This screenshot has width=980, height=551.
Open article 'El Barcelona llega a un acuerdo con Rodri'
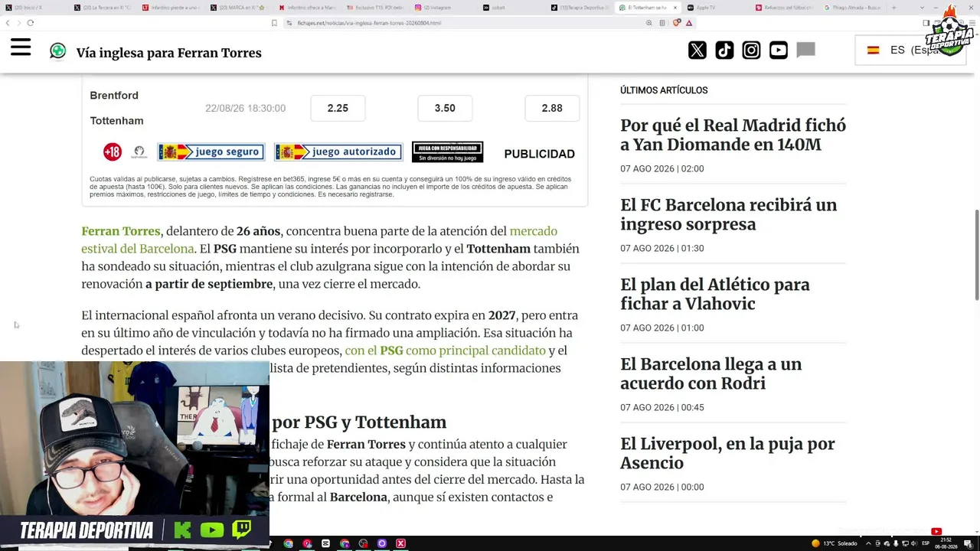pyautogui.click(x=710, y=373)
